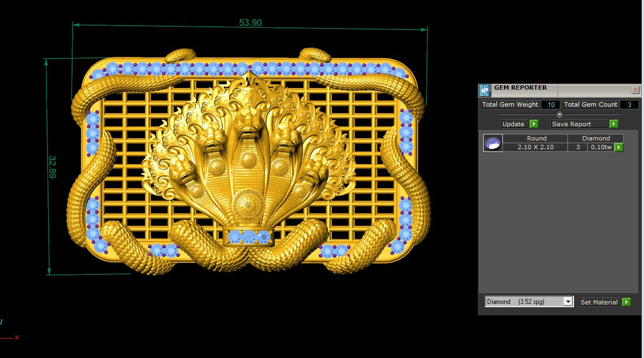
Task: Open the Diamond (3.52 spg) material dropdown
Action: 529,302
